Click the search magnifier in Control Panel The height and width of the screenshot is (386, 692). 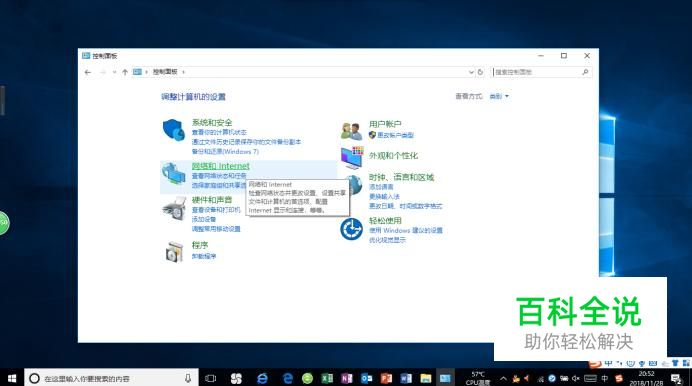(x=585, y=72)
